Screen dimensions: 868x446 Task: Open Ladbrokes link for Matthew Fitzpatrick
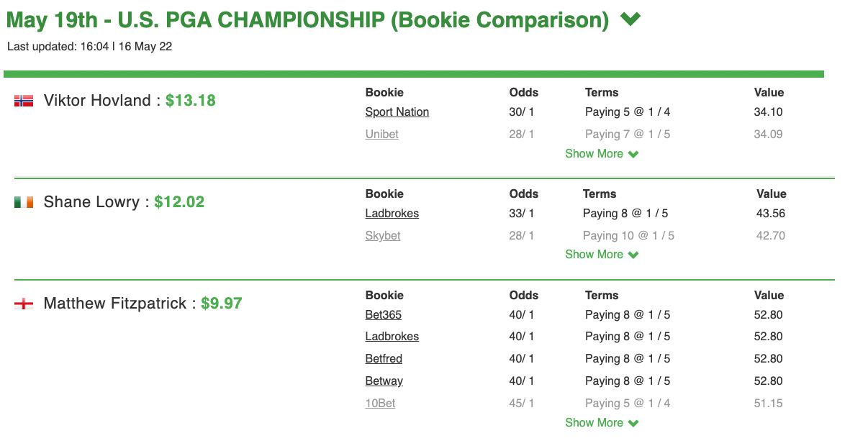(392, 337)
